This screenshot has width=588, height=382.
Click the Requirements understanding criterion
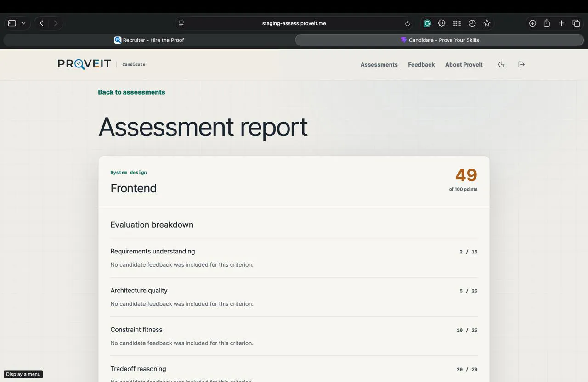153,251
